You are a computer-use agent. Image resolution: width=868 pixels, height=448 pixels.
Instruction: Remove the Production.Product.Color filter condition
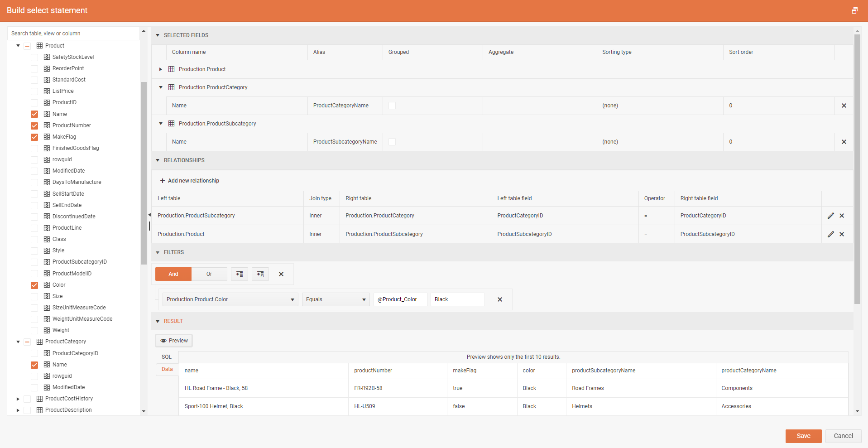[500, 299]
